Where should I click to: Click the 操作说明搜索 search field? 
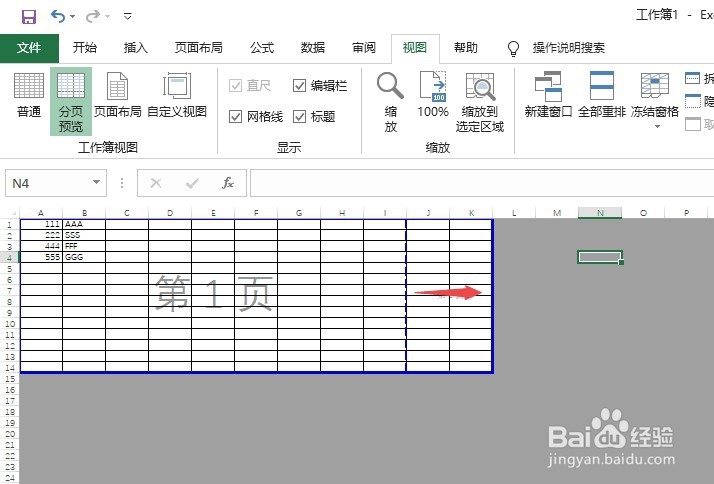click(569, 47)
